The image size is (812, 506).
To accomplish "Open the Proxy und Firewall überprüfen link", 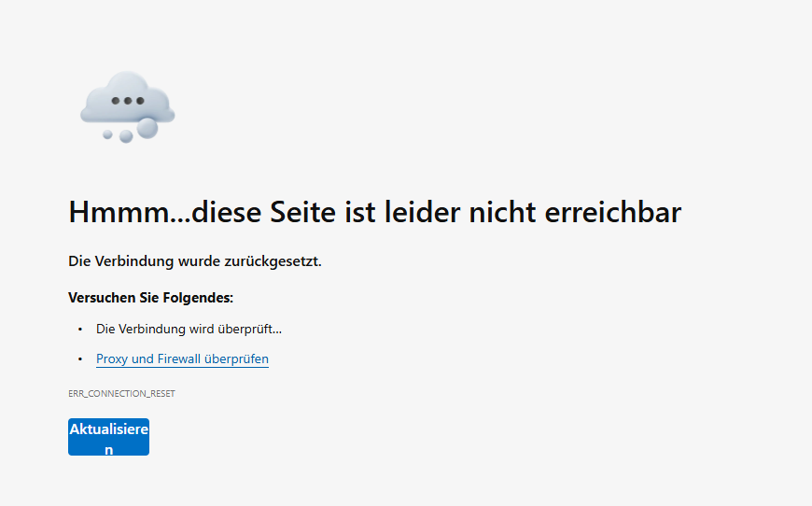I will (182, 358).
